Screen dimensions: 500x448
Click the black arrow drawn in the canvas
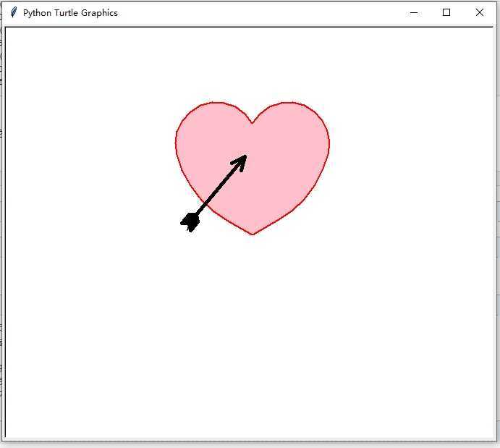coord(213,193)
